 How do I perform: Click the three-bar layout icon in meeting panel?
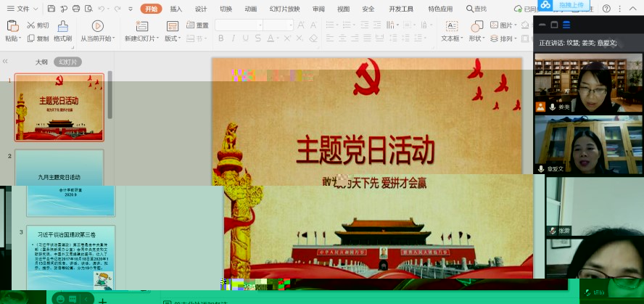(x=566, y=25)
